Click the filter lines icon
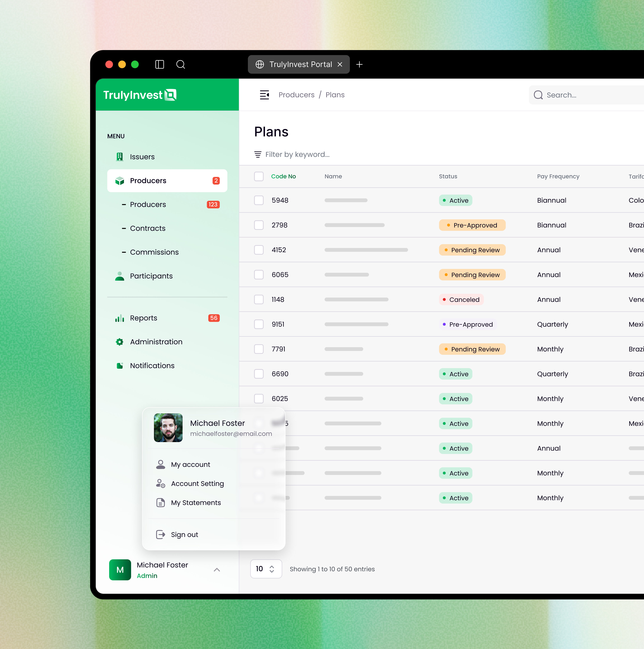Screen dimensions: 644x649 (x=258, y=154)
